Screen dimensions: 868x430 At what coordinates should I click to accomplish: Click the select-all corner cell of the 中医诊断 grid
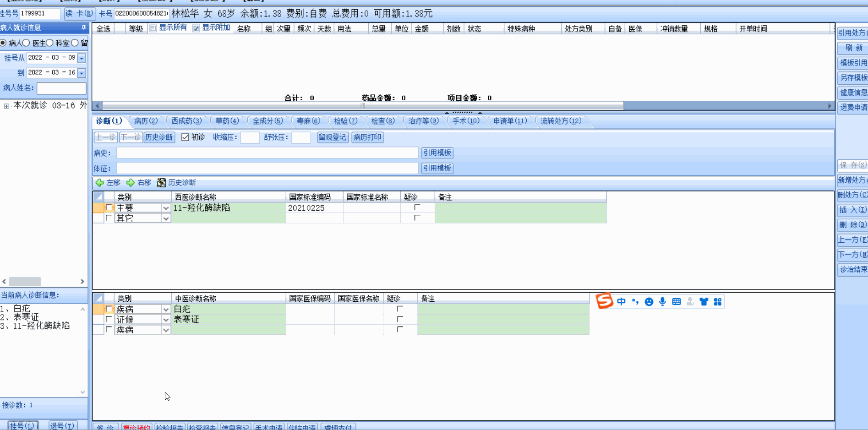(x=98, y=298)
